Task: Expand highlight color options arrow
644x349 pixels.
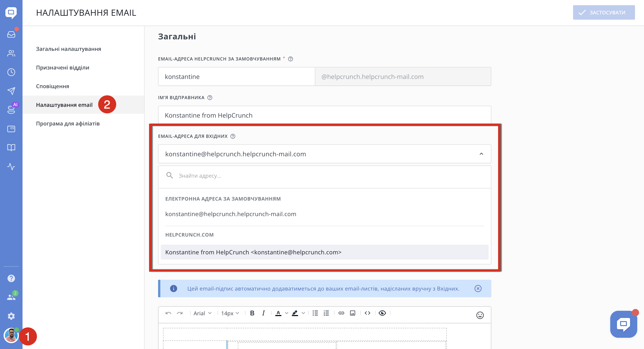Action: [x=303, y=313]
